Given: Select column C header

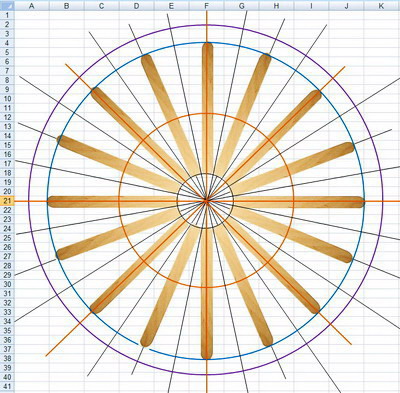Looking at the screenshot, I should [x=102, y=5].
